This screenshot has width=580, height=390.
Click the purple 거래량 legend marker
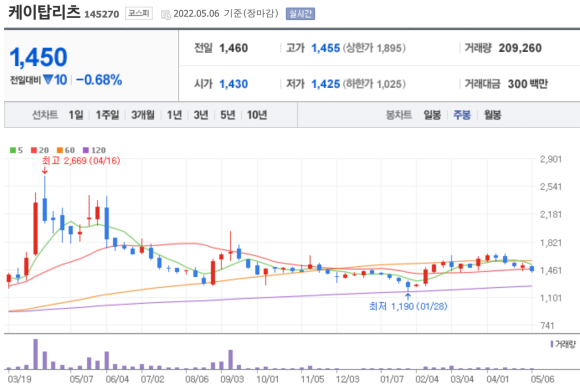point(552,344)
